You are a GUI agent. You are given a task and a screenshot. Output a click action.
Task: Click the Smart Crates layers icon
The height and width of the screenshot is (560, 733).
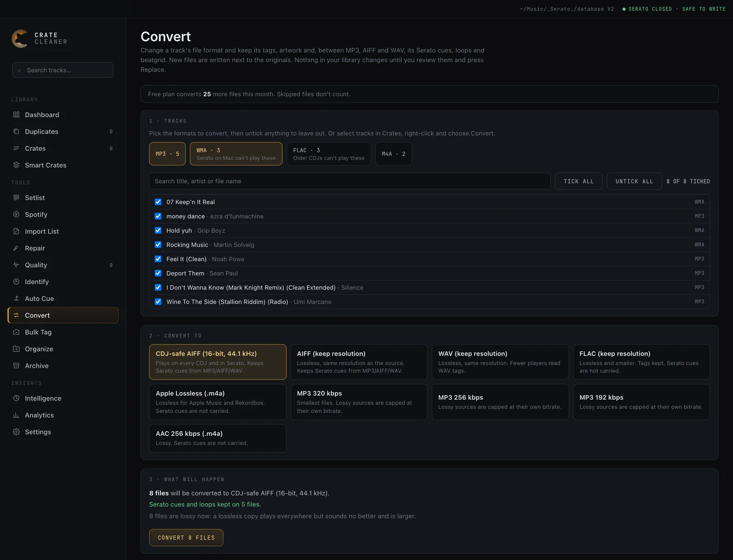tap(16, 165)
